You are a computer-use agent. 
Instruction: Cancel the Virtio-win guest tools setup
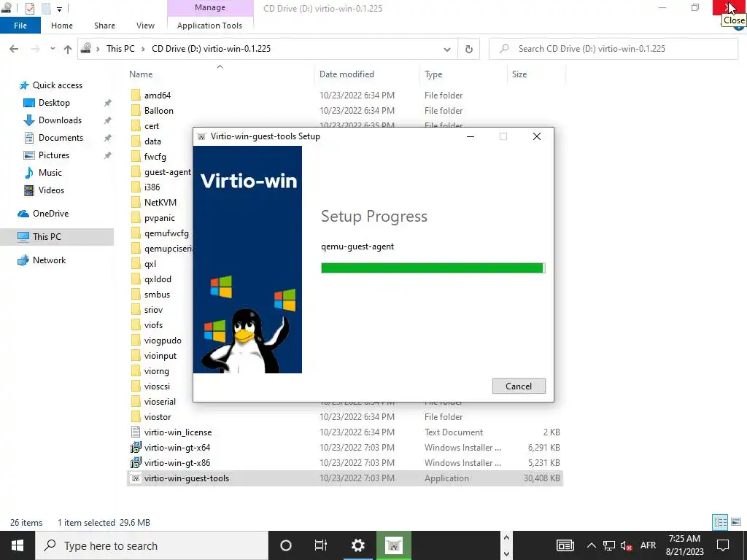point(519,386)
